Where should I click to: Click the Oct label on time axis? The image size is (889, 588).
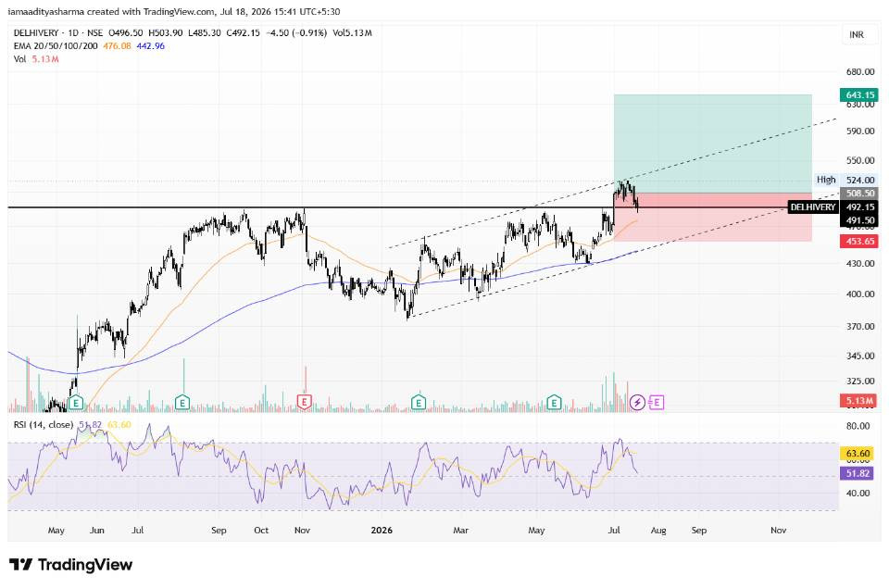(x=261, y=531)
